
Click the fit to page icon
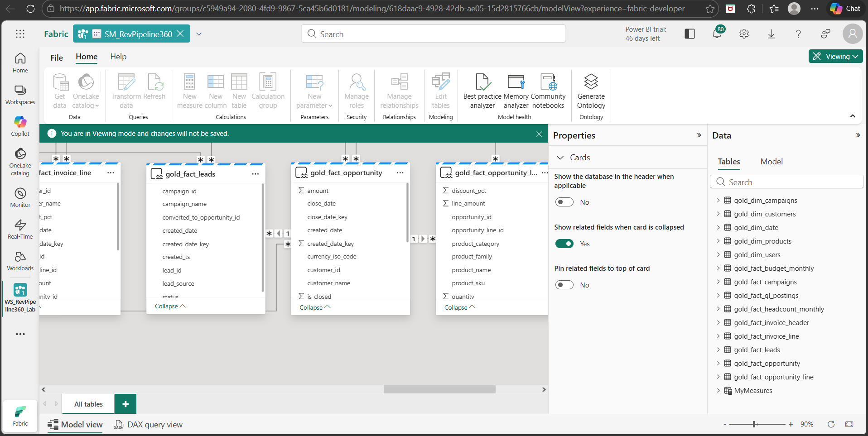click(849, 424)
